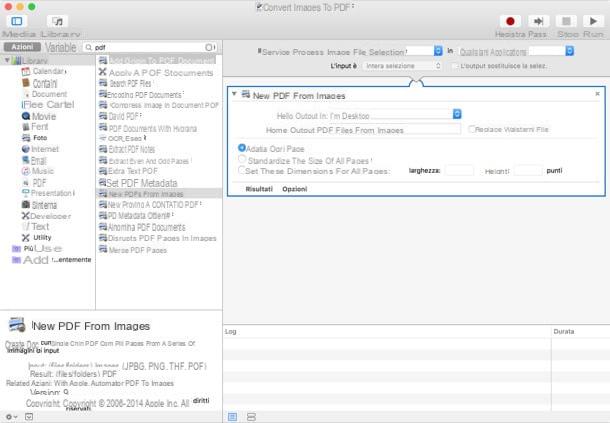
Task: Open the Opzioni tab
Action: 295,189
